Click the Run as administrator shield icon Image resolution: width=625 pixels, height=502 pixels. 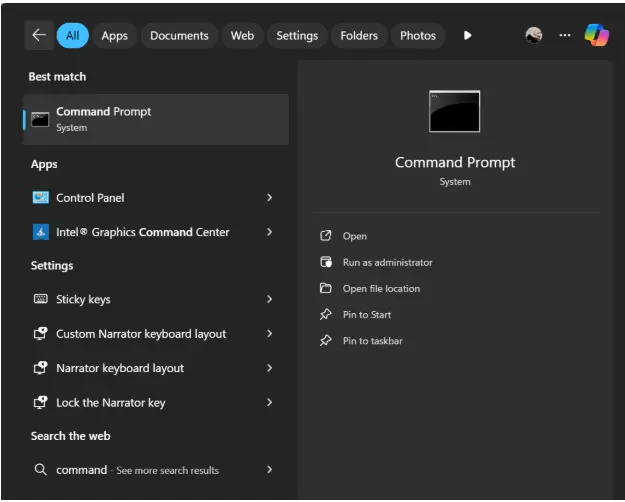326,262
